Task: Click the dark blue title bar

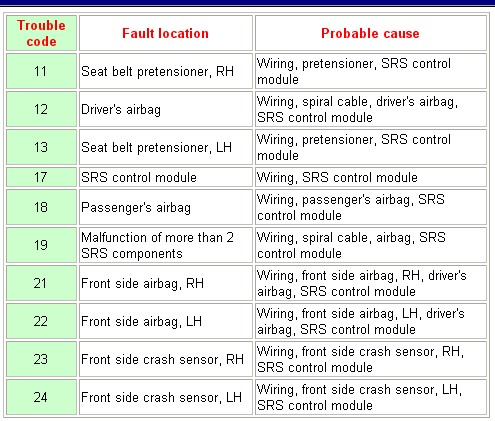Action: click(247, 3)
